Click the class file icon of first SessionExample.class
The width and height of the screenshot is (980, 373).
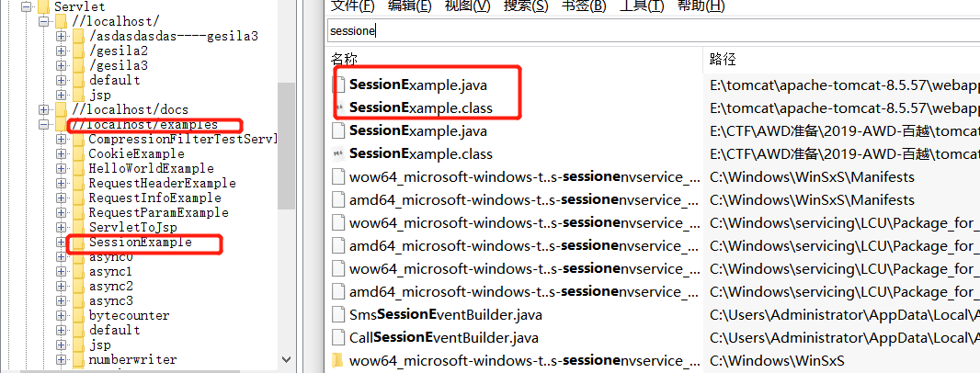(x=338, y=108)
